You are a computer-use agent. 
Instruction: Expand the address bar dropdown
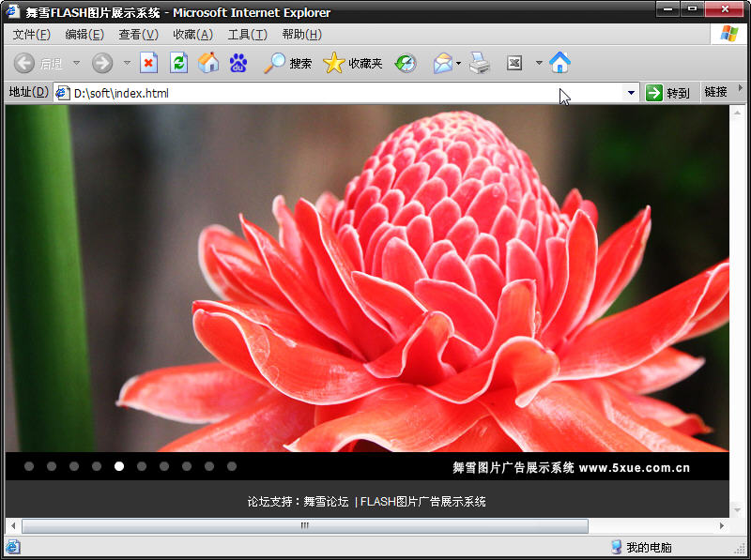click(631, 92)
